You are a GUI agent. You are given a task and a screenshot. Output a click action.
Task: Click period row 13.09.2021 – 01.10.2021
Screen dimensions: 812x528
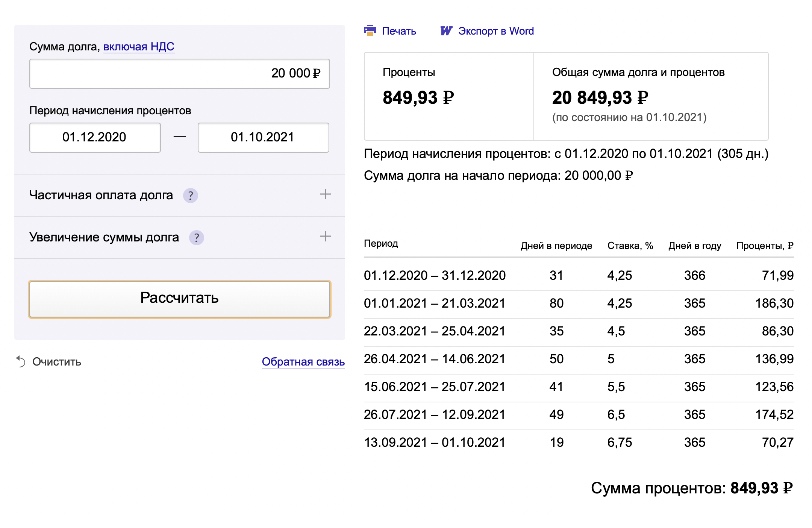tap(579, 442)
